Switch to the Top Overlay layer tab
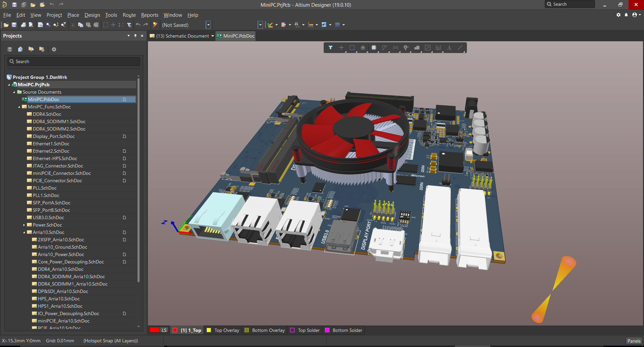644x347 pixels. [227, 330]
